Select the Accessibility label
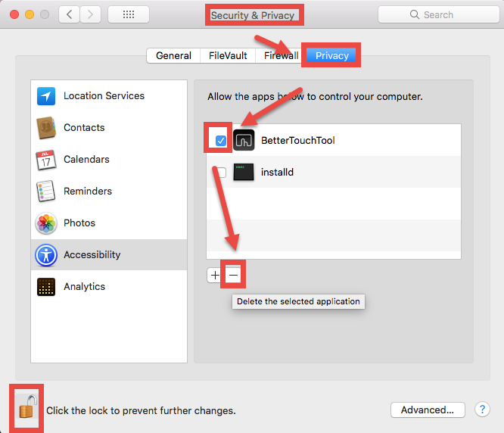 (x=92, y=255)
